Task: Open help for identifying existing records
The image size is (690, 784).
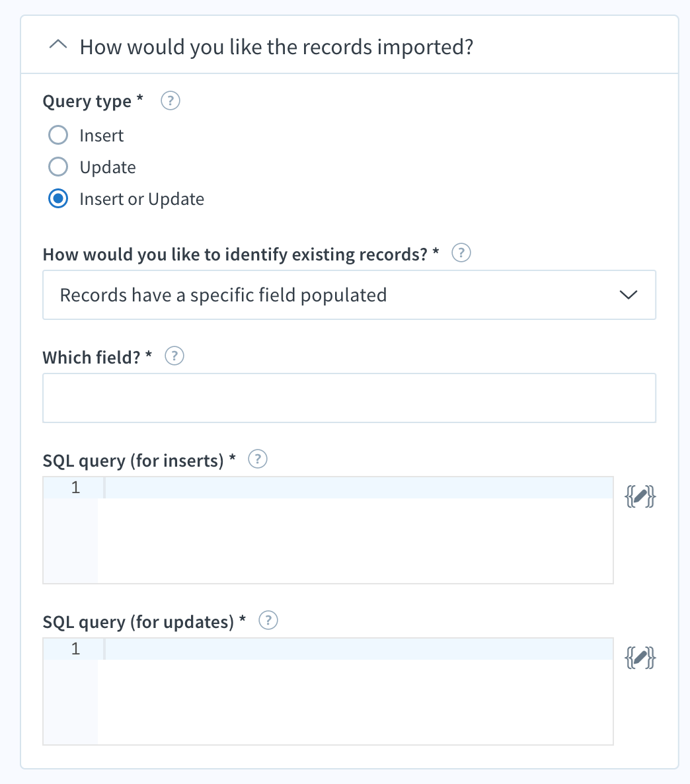Action: [x=461, y=253]
